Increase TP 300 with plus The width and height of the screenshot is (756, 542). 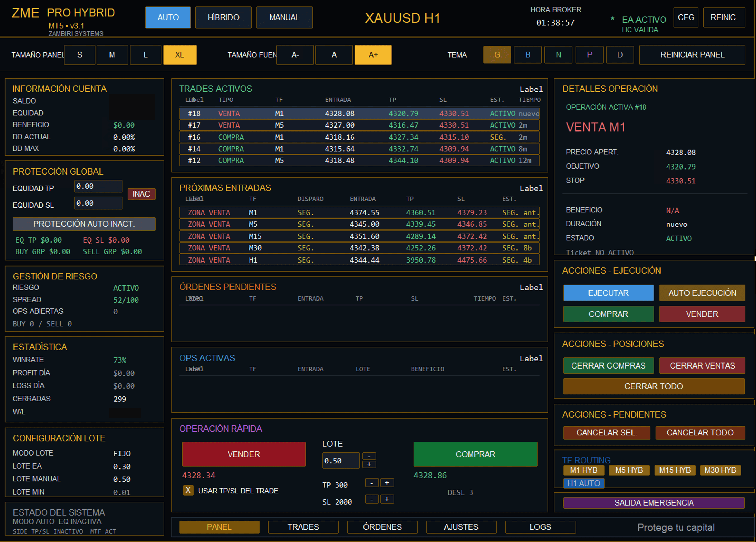point(387,483)
